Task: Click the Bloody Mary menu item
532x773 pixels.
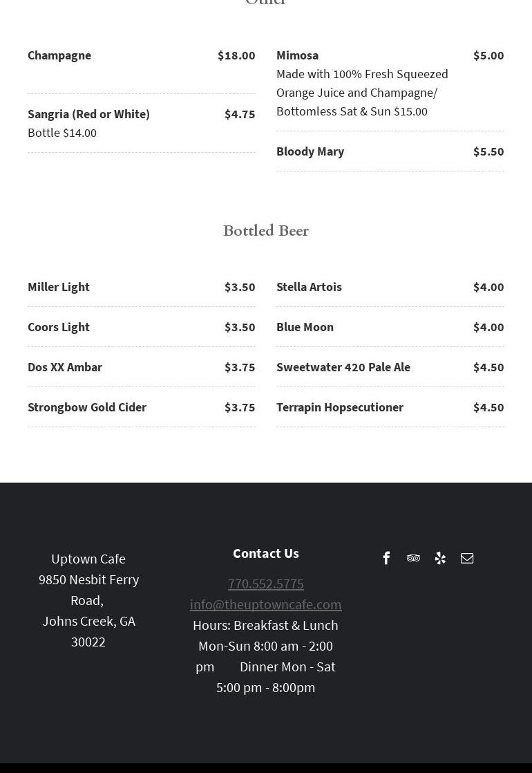Action: 310,151
